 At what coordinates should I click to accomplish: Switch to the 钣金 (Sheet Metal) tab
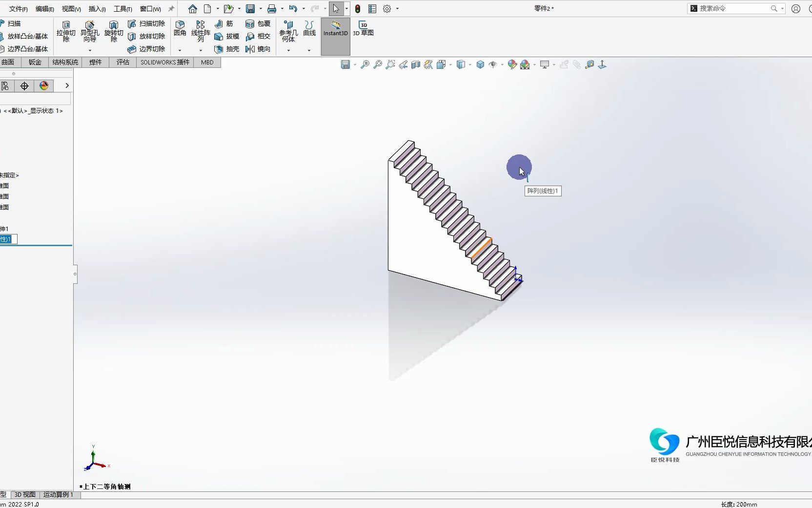[x=34, y=62]
